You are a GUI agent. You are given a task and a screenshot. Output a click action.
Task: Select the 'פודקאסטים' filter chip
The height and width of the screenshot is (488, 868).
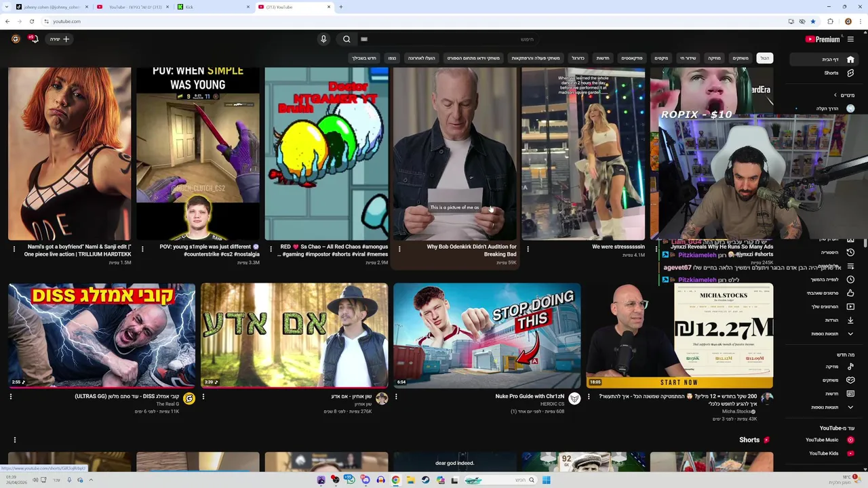click(632, 58)
